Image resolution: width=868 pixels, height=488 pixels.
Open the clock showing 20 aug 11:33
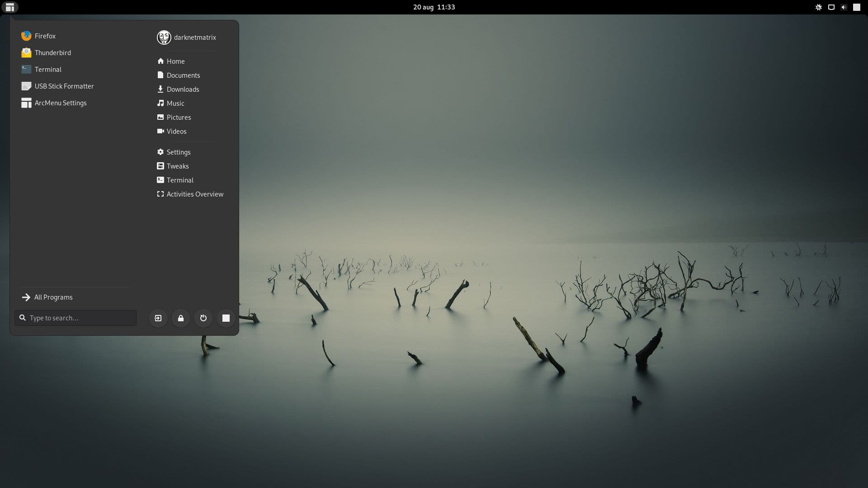(x=434, y=7)
